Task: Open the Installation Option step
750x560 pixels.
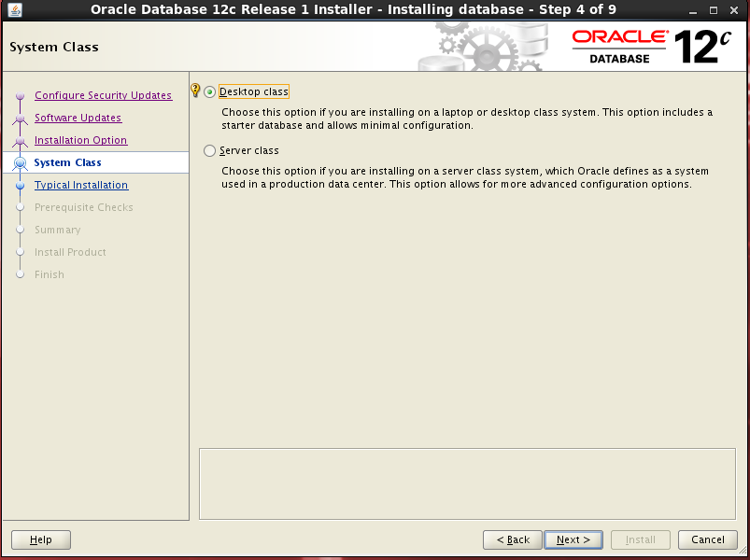Action: click(x=81, y=140)
